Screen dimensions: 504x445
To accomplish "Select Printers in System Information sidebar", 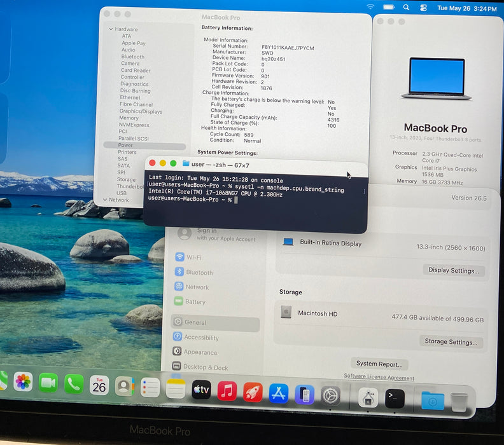I will [127, 152].
